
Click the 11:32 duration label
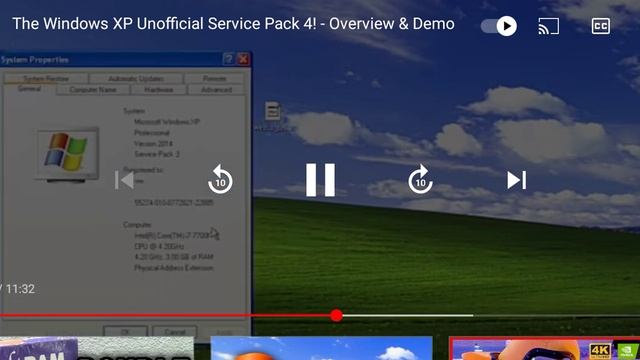[20, 289]
